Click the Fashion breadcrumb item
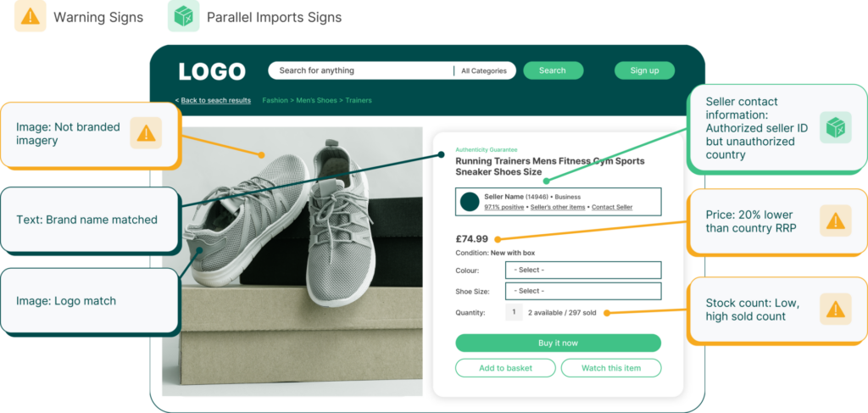The image size is (868, 413). tap(275, 100)
